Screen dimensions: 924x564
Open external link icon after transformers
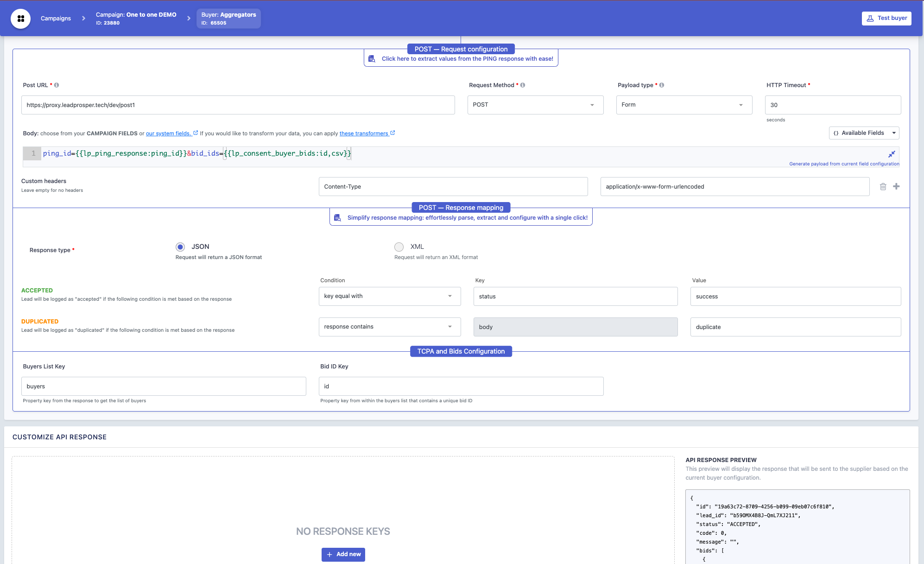[392, 133]
